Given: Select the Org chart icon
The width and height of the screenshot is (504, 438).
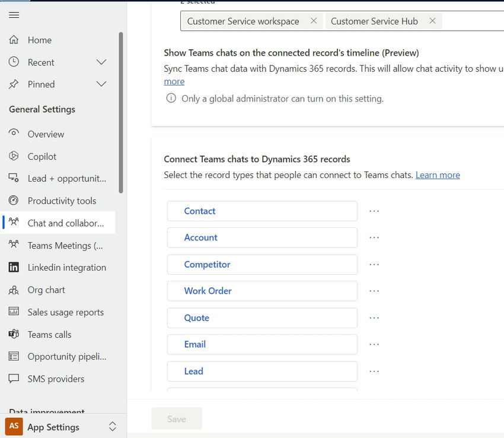Looking at the screenshot, I should (14, 290).
